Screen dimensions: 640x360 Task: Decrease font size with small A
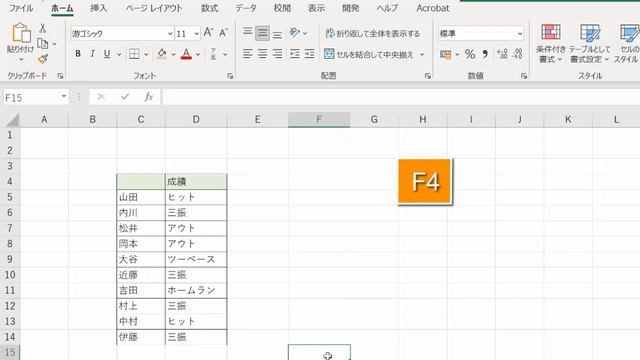pyautogui.click(x=223, y=33)
